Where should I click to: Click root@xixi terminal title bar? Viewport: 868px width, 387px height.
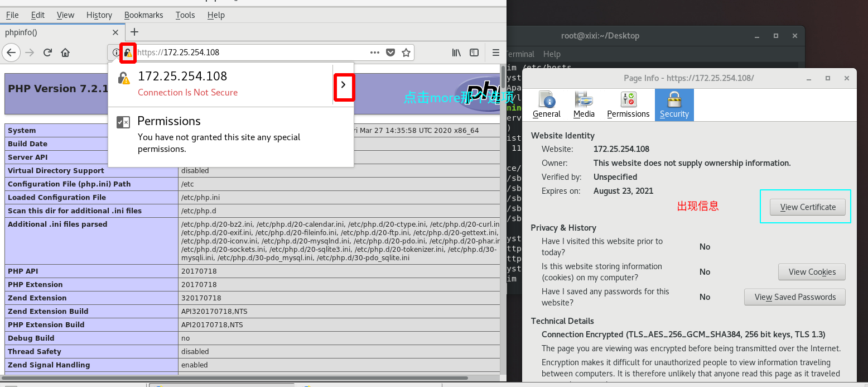pos(600,35)
